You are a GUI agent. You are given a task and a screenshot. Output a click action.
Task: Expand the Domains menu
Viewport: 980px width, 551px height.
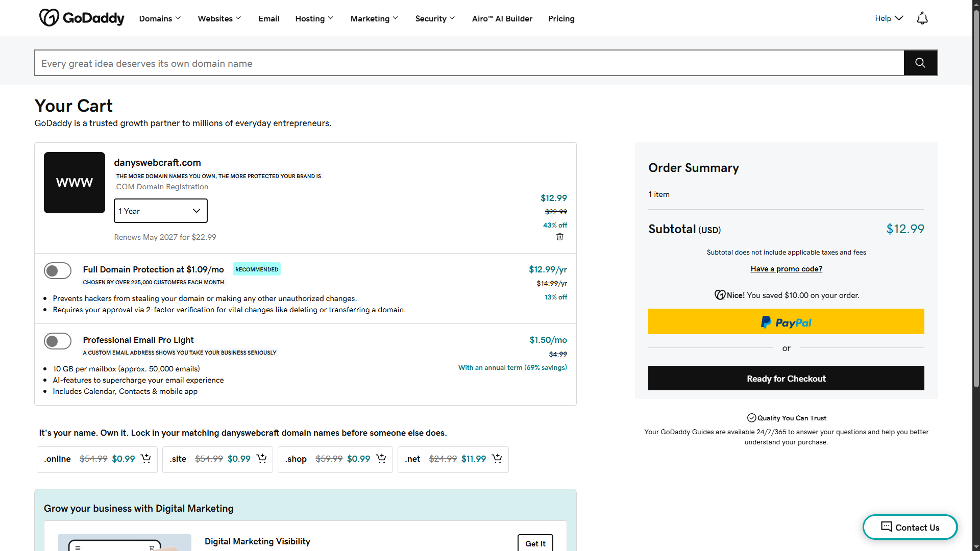coord(160,18)
